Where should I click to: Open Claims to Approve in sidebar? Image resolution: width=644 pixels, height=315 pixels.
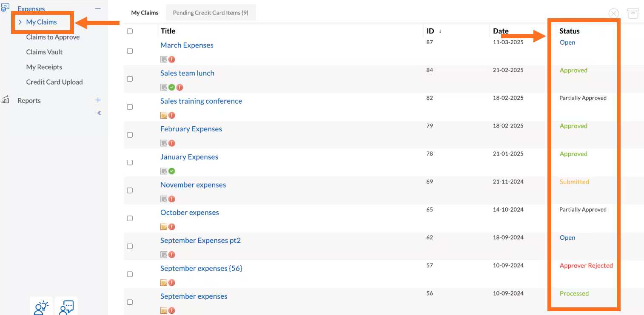pyautogui.click(x=53, y=37)
